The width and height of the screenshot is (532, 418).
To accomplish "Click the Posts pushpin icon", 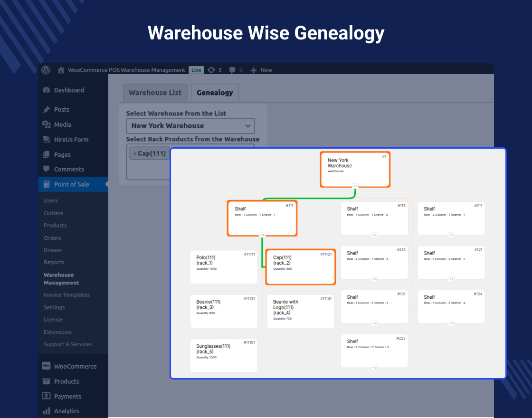I will tap(47, 109).
